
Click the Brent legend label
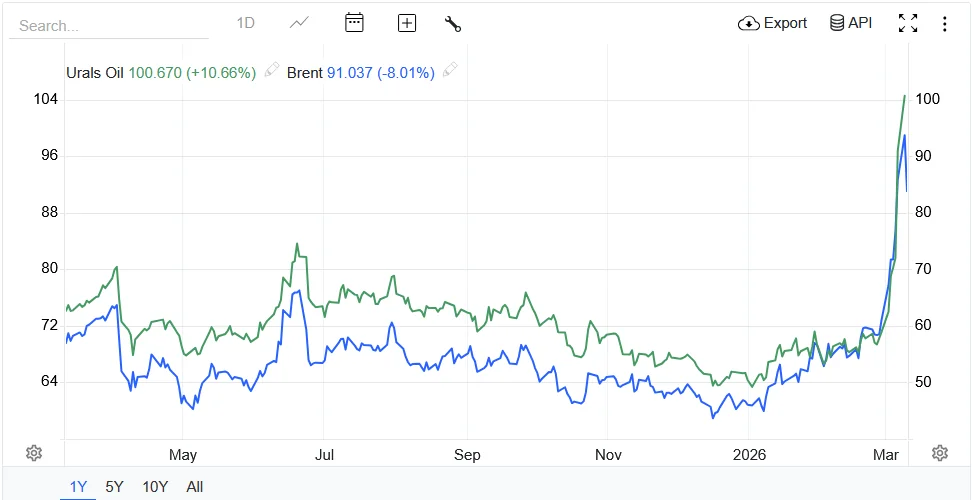coord(304,72)
